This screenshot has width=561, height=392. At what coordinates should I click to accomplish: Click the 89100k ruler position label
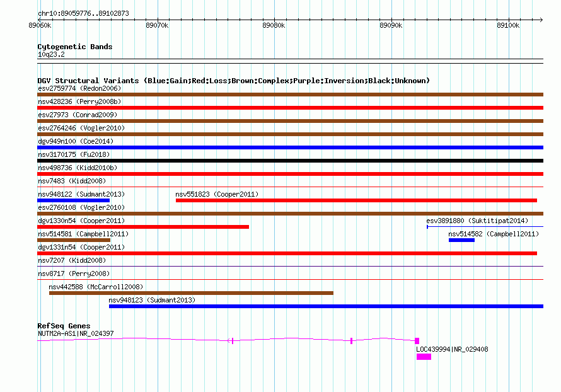pyautogui.click(x=508, y=25)
